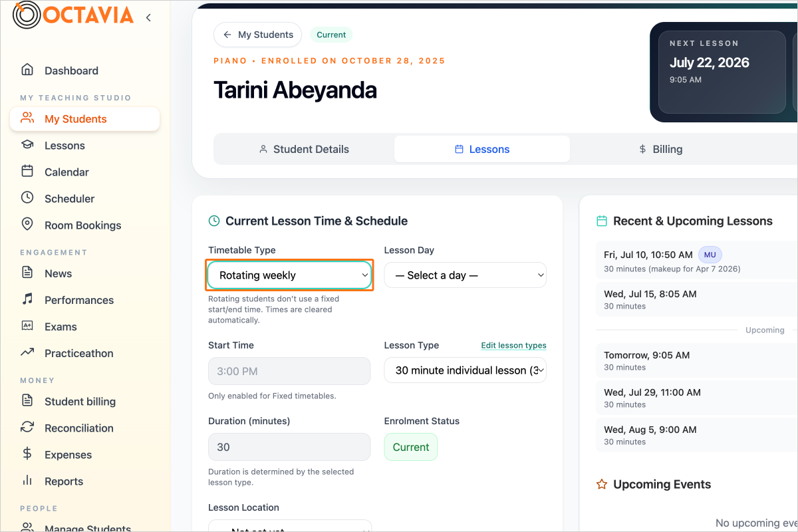Click the Performances music note icon
The image size is (798, 532).
(27, 300)
